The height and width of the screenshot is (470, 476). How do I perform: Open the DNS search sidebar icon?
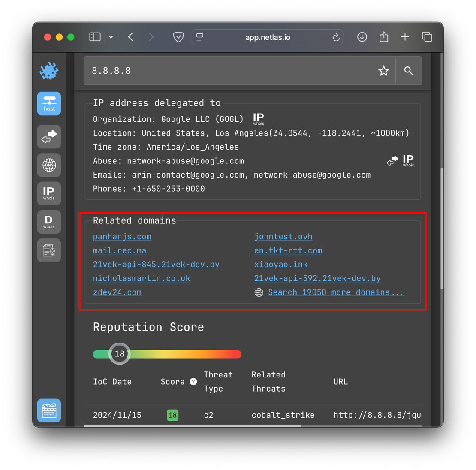(49, 165)
